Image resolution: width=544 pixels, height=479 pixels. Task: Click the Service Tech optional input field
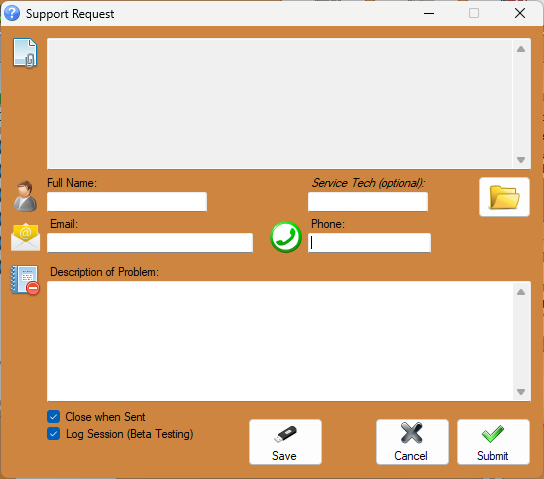[x=368, y=202]
